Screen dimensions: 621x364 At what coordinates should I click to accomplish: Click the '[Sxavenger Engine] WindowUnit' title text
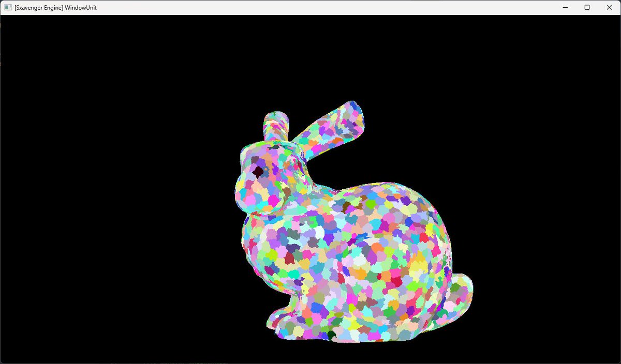click(56, 8)
